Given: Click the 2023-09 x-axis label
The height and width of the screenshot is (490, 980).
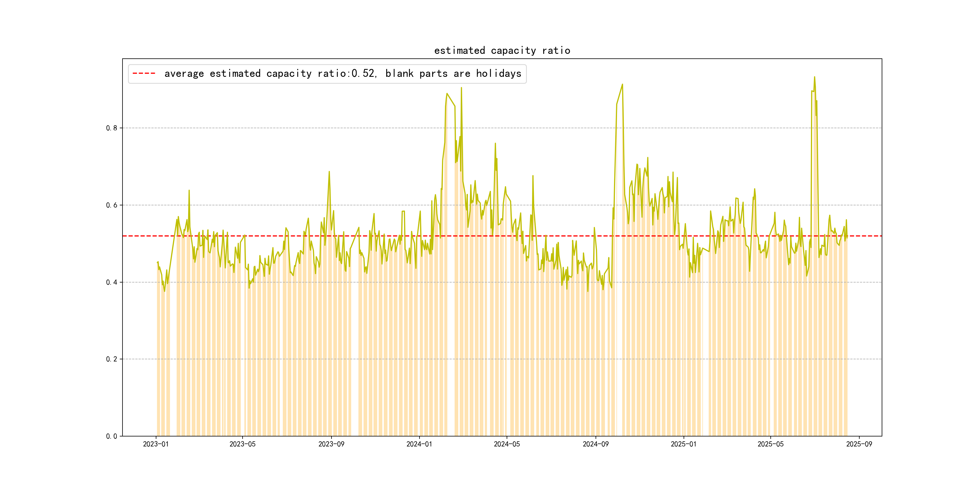Looking at the screenshot, I should click(x=331, y=444).
